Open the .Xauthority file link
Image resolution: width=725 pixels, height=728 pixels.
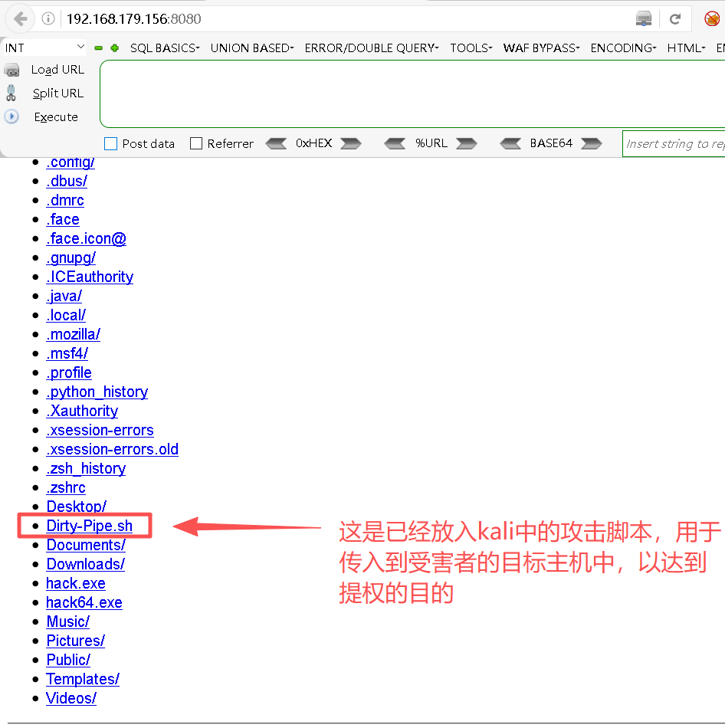tap(82, 411)
